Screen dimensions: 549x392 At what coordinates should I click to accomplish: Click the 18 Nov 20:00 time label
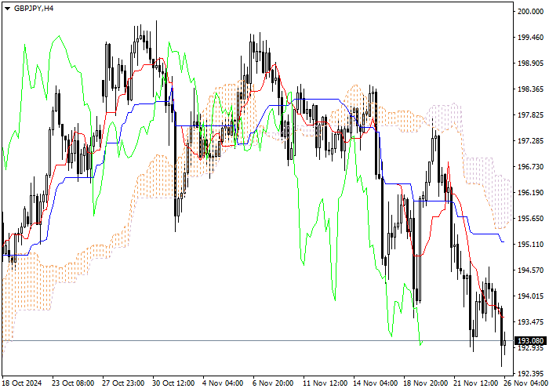(x=426, y=383)
